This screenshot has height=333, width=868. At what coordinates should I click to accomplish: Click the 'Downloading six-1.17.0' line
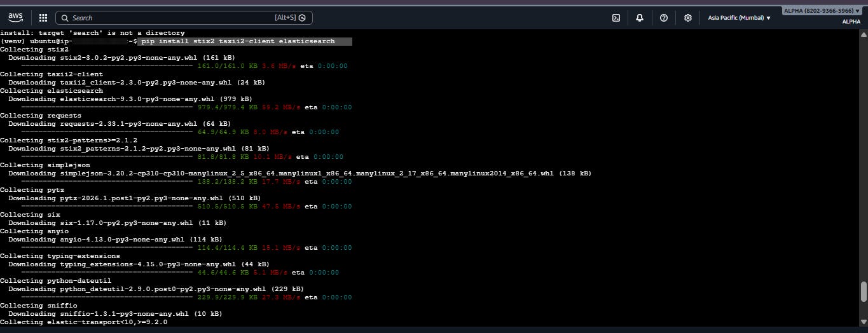[x=118, y=223]
